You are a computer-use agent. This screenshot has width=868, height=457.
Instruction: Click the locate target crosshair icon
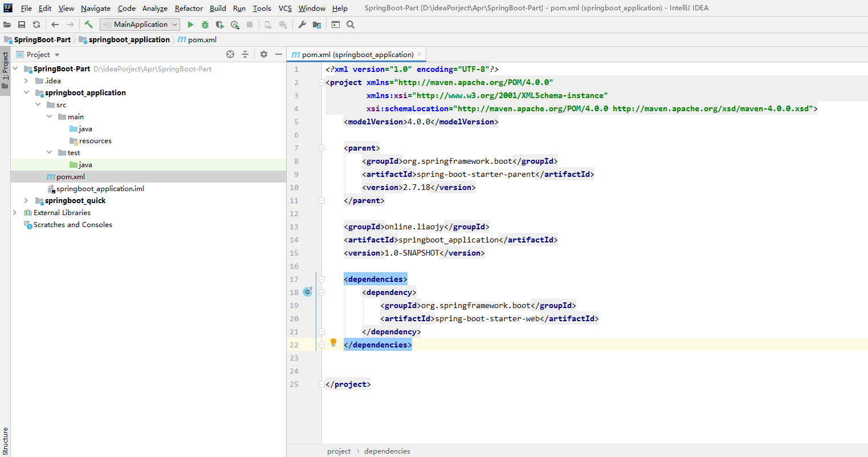click(230, 54)
